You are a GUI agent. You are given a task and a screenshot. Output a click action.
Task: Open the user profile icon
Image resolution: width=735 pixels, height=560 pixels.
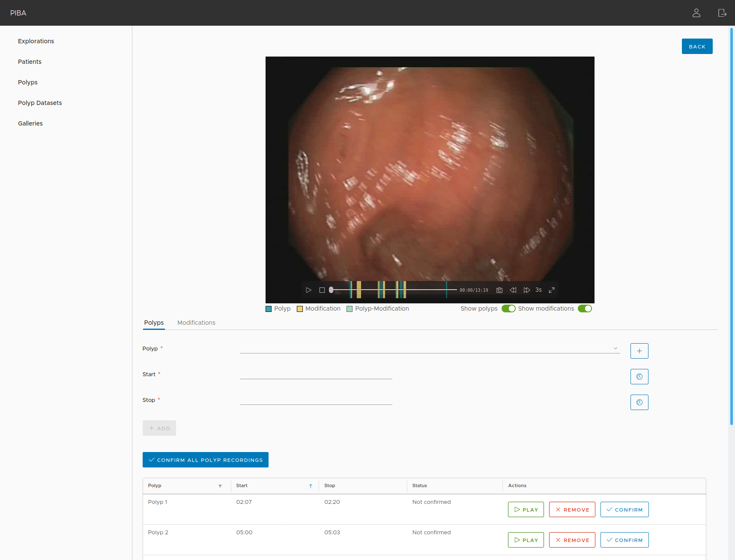pos(696,13)
